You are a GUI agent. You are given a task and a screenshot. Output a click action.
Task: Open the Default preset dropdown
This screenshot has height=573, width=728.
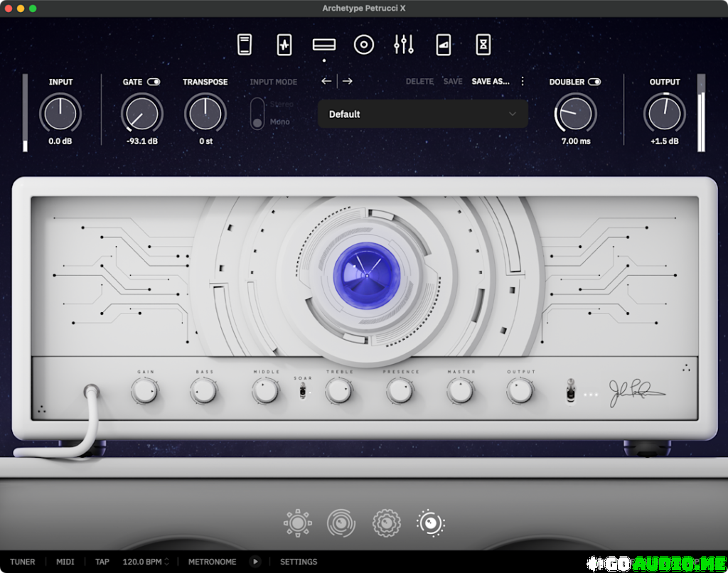pos(422,114)
